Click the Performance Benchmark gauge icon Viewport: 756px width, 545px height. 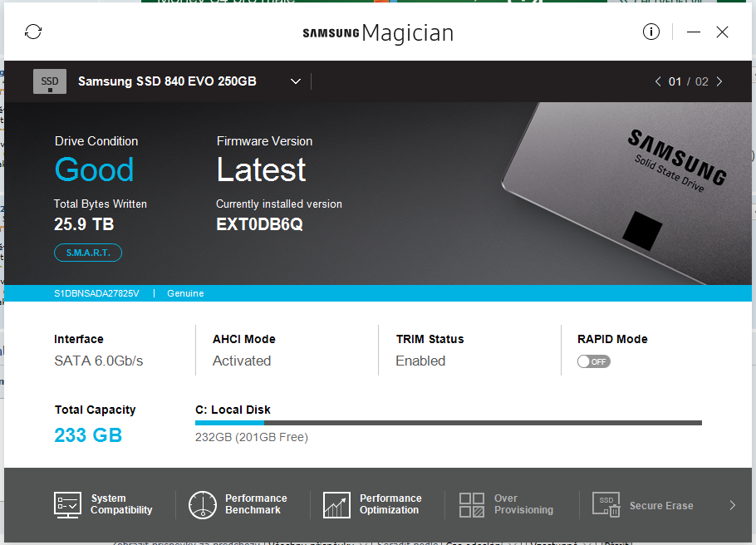point(203,504)
